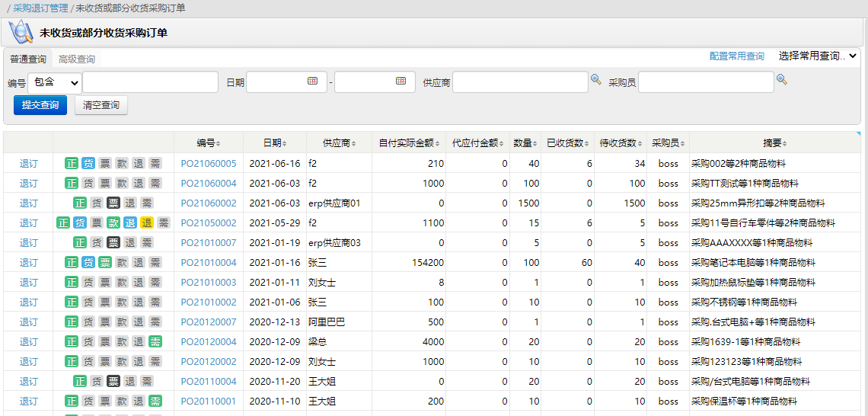The height and width of the screenshot is (416, 868).
Task: Open the 配置常用查询 link
Action: (x=737, y=56)
